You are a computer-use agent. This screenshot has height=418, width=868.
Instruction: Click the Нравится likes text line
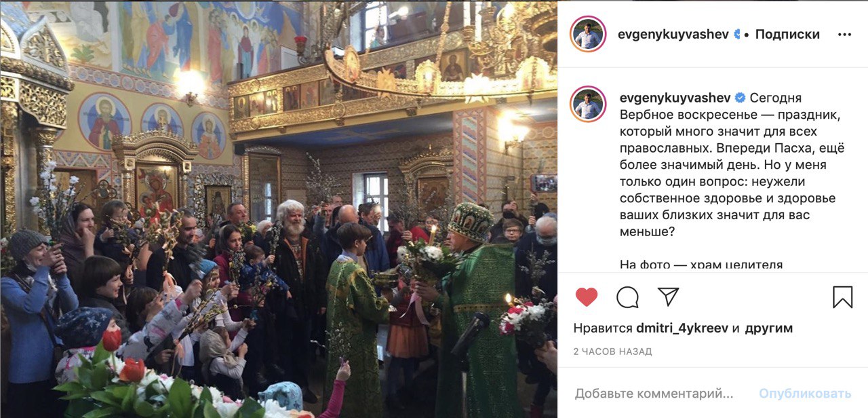683,328
